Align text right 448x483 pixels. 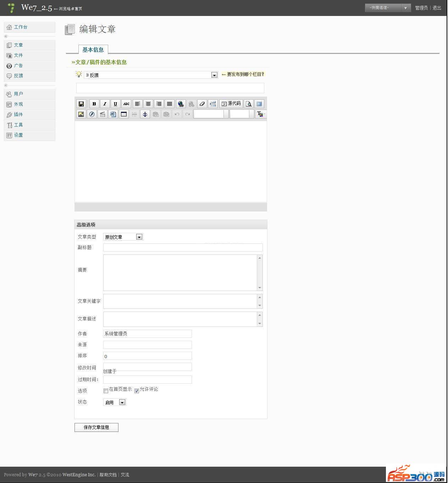159,104
